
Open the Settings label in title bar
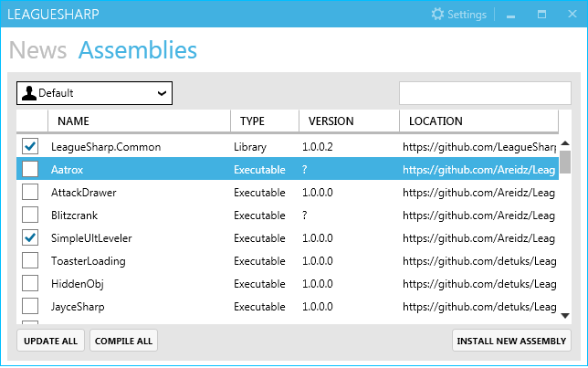point(467,15)
